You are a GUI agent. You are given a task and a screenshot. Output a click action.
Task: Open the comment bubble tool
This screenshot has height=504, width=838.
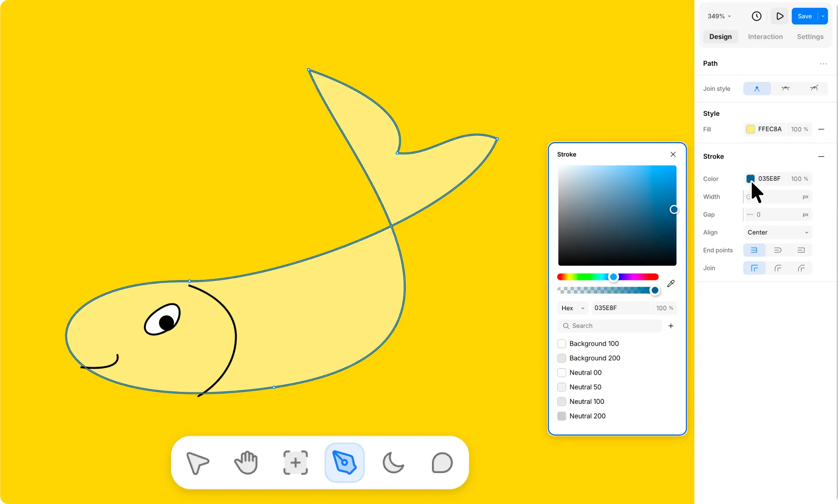point(442,463)
